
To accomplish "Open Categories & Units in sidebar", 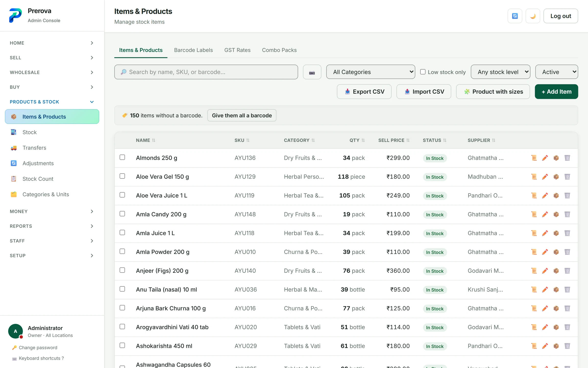I will 52,194.
